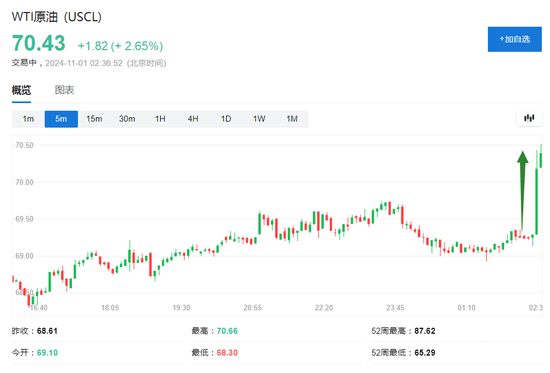Viewport: 550px width, 373px height.
Task: Click the timestamp 2024-11-01 02:36:52
Action: point(83,63)
